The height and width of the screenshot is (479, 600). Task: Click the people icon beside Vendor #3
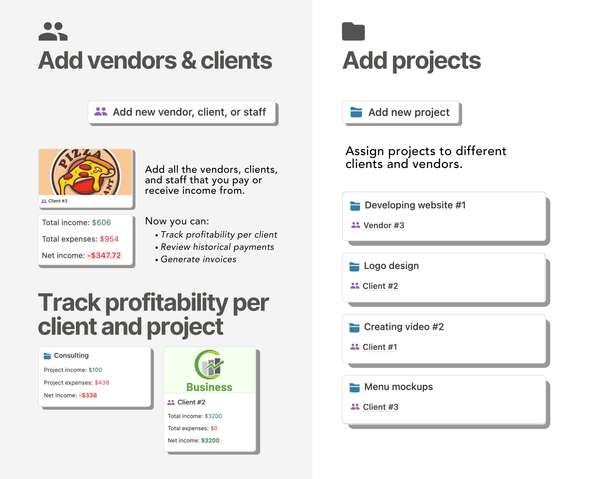[355, 226]
